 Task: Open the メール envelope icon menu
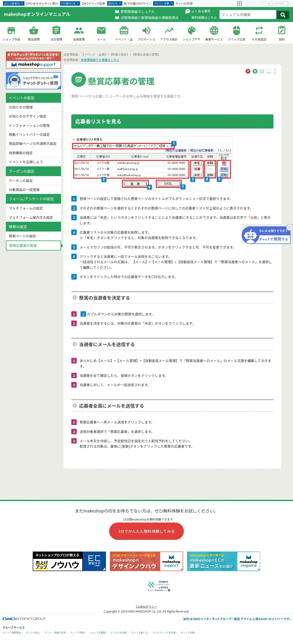101,33
